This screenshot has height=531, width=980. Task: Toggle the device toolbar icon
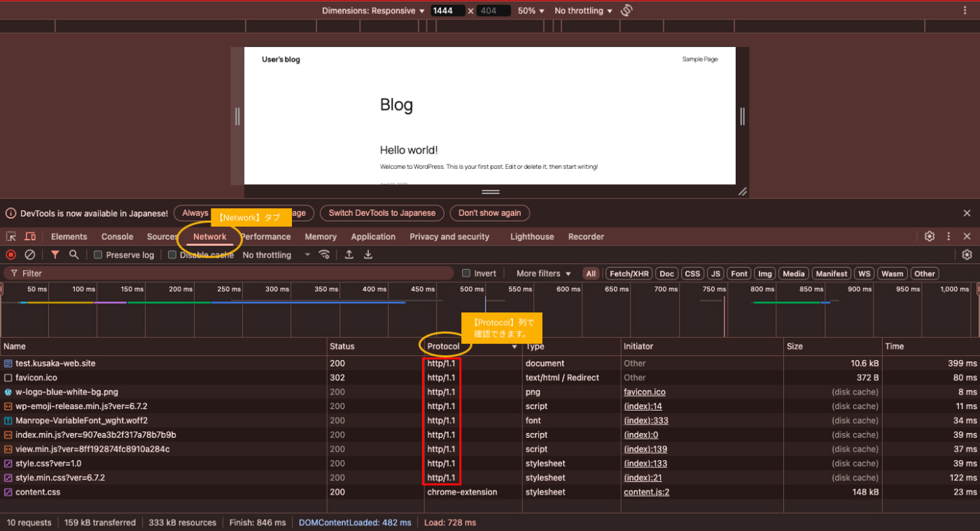click(29, 236)
